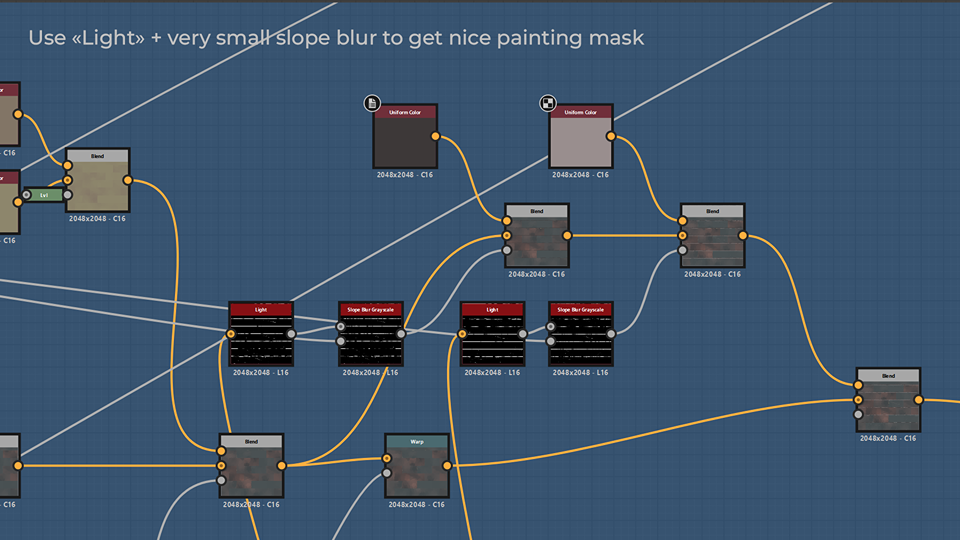
Task: Select the Blend node left of Warp
Action: point(252,466)
